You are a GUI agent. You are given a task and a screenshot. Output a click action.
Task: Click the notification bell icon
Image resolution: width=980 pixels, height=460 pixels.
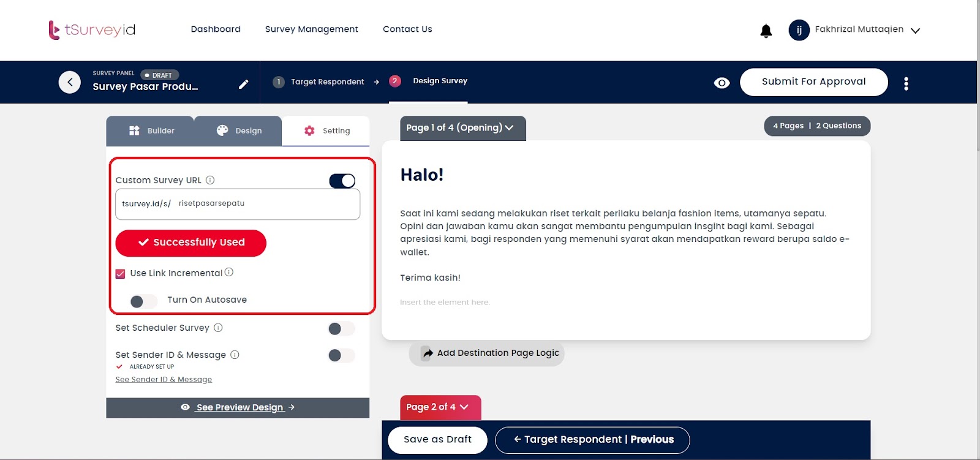tap(766, 31)
